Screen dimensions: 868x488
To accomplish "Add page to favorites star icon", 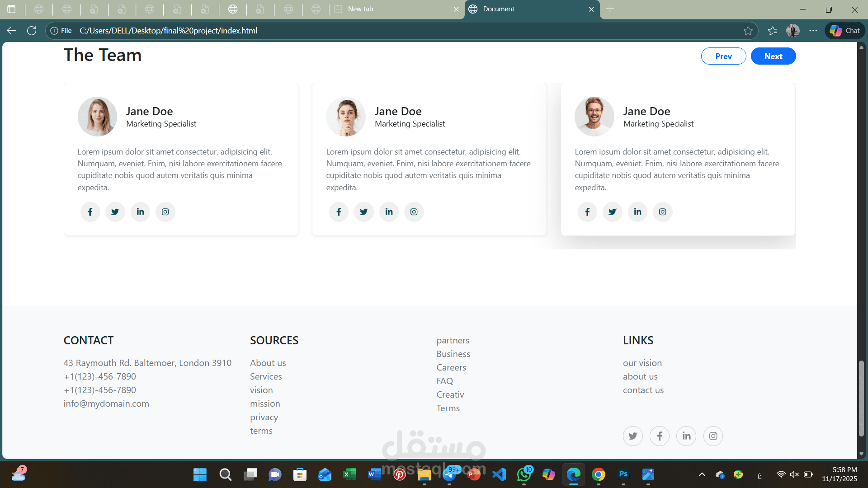I will tap(748, 31).
